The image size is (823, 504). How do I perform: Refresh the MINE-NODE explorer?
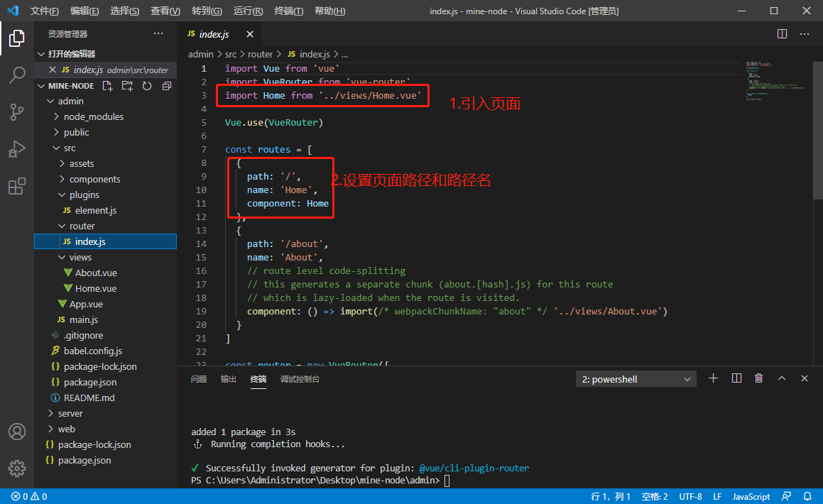click(x=147, y=85)
